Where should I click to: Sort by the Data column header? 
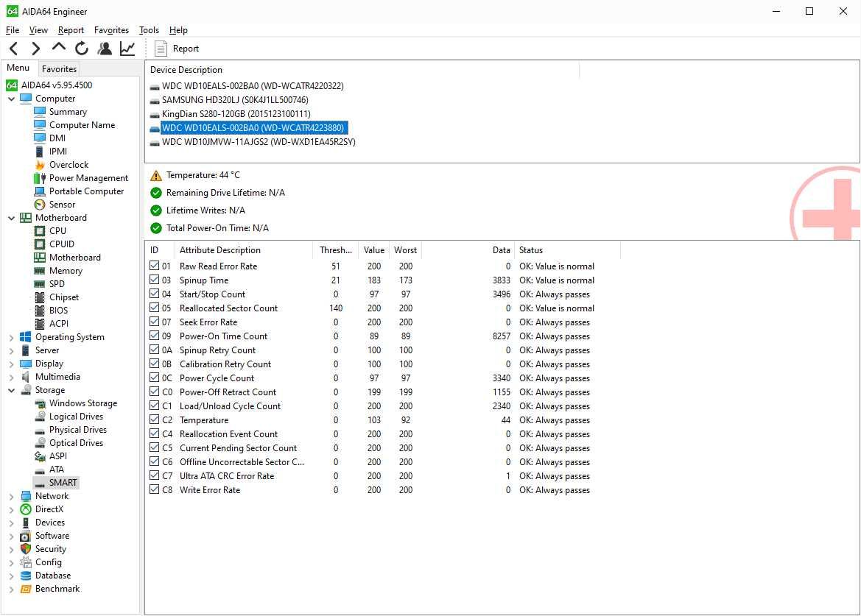point(468,250)
